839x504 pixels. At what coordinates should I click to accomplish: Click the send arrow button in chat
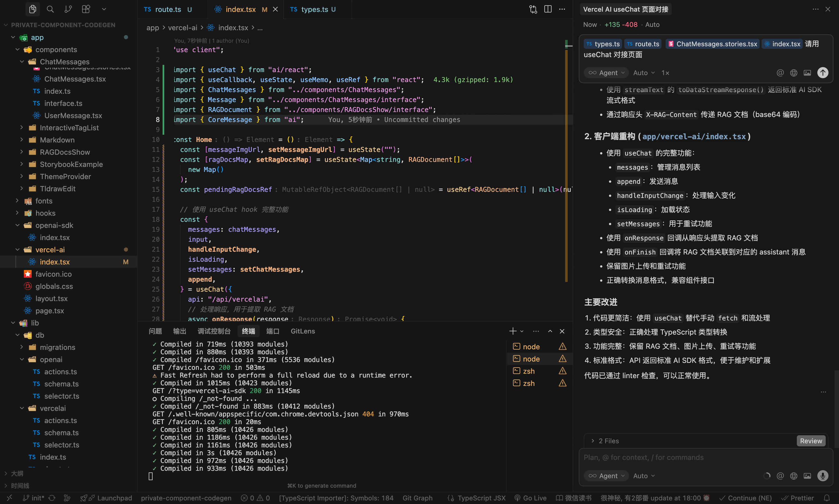coord(823,73)
